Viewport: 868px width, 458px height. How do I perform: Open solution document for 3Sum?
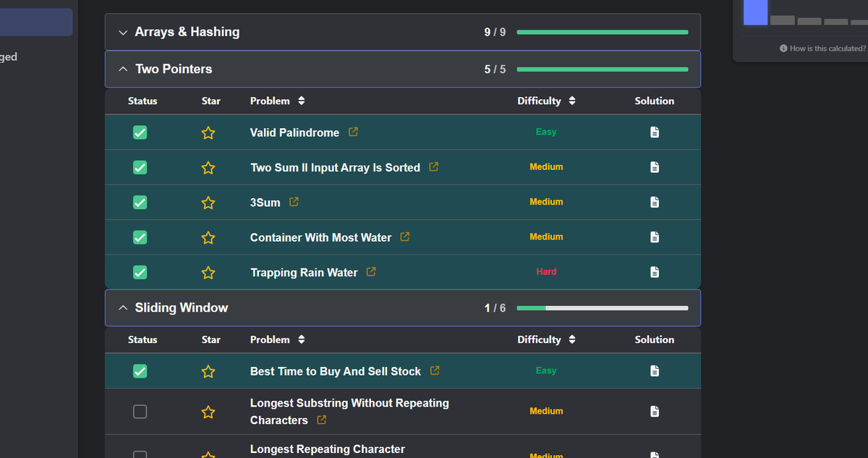655,202
